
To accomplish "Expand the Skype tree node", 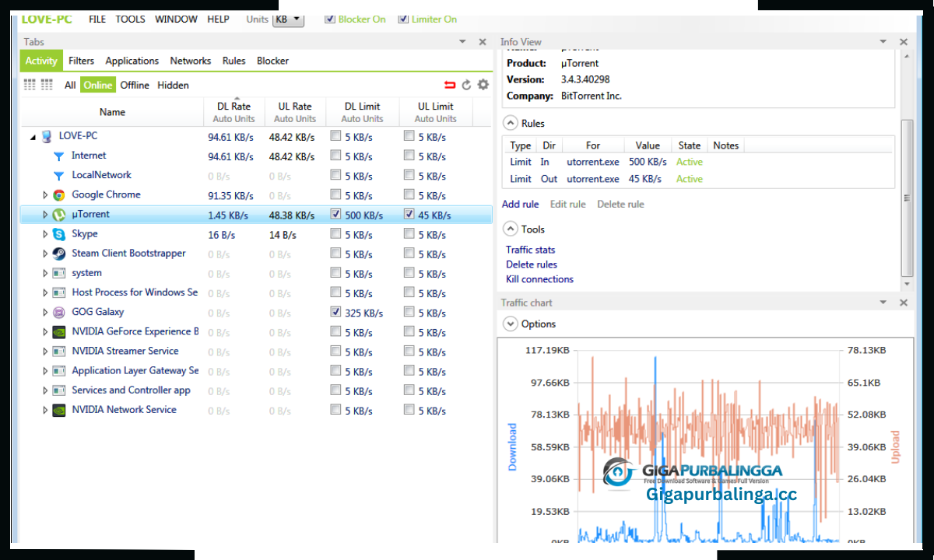I will [x=45, y=234].
